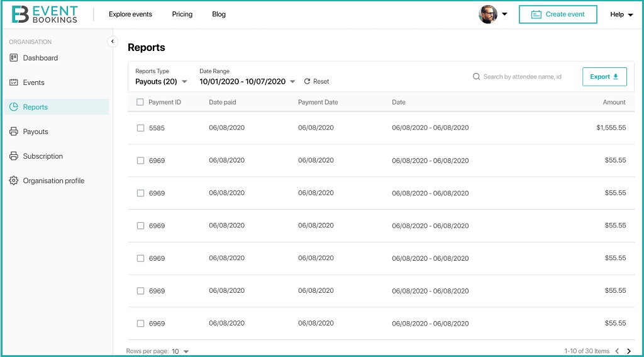Image resolution: width=644 pixels, height=357 pixels.
Task: Open the Date Range dropdown
Action: [x=247, y=81]
